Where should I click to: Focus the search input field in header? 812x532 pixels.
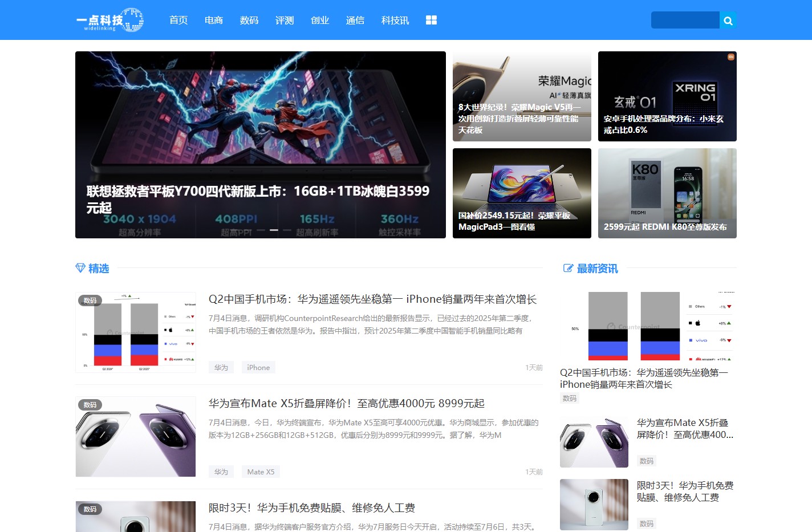coord(685,20)
